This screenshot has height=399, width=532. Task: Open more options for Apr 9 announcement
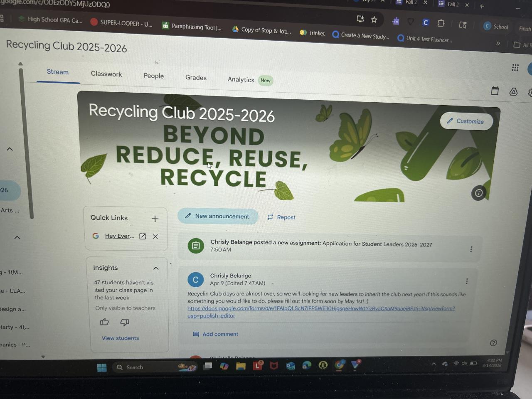pyautogui.click(x=467, y=281)
